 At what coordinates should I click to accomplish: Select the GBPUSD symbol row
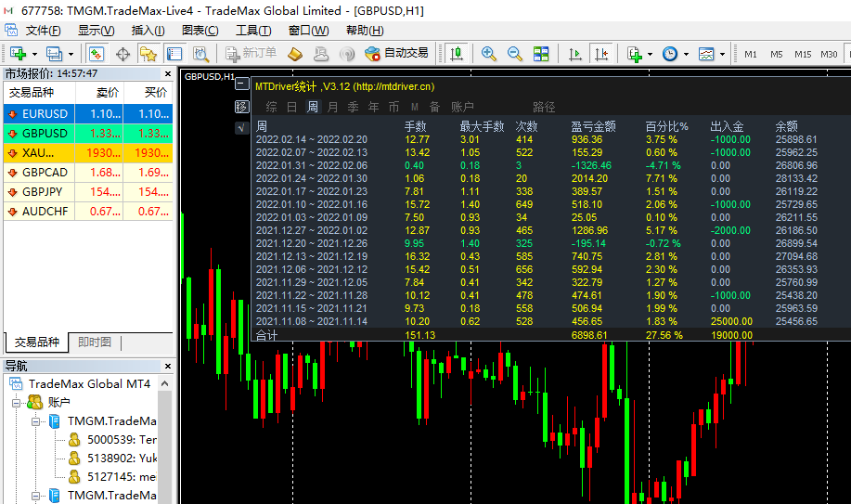pos(88,133)
